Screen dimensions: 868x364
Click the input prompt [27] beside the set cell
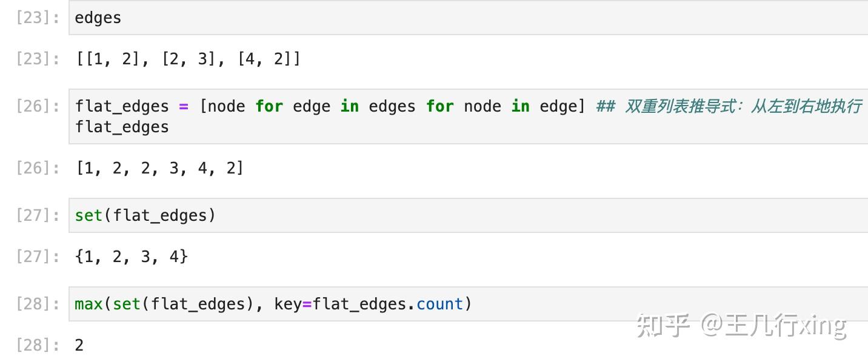tap(38, 215)
